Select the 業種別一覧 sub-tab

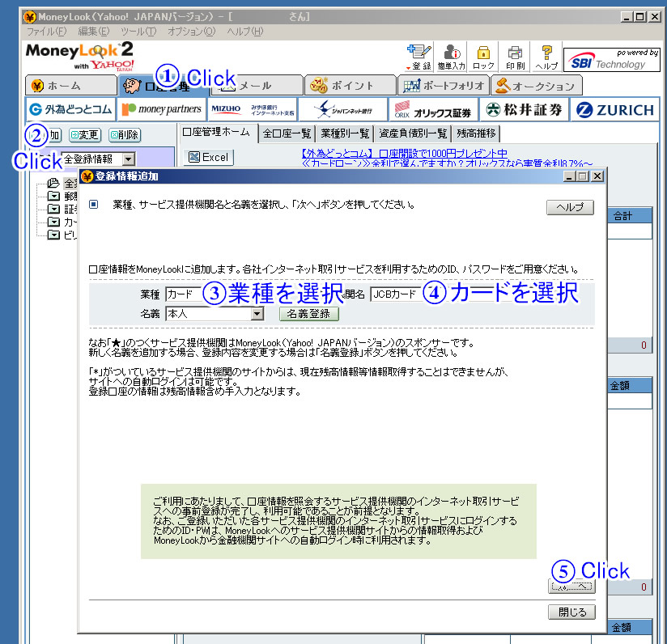[345, 133]
